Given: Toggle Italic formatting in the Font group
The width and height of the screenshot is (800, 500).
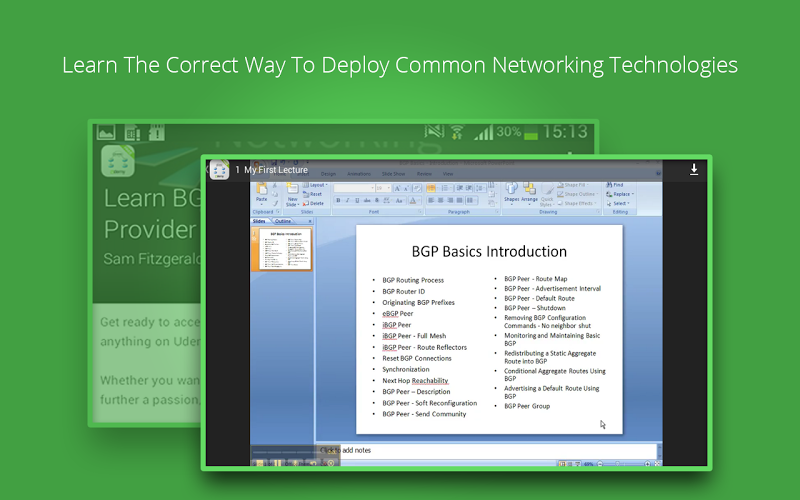Looking at the screenshot, I should tap(347, 201).
